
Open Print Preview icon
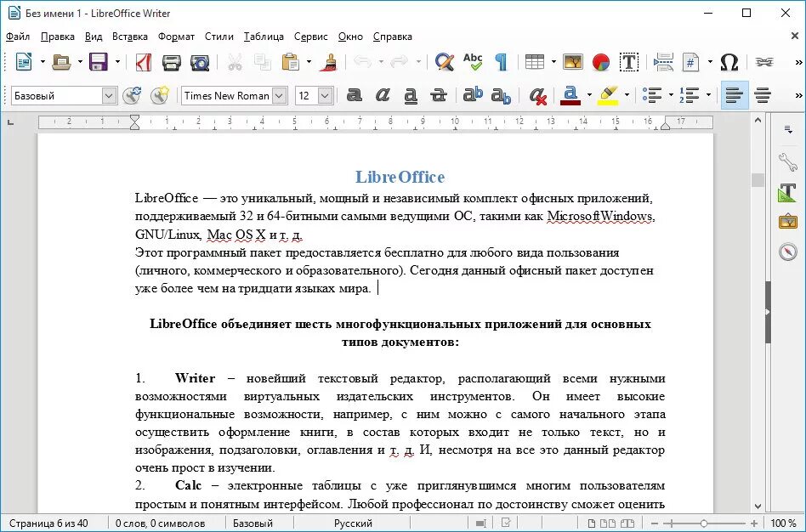click(200, 62)
